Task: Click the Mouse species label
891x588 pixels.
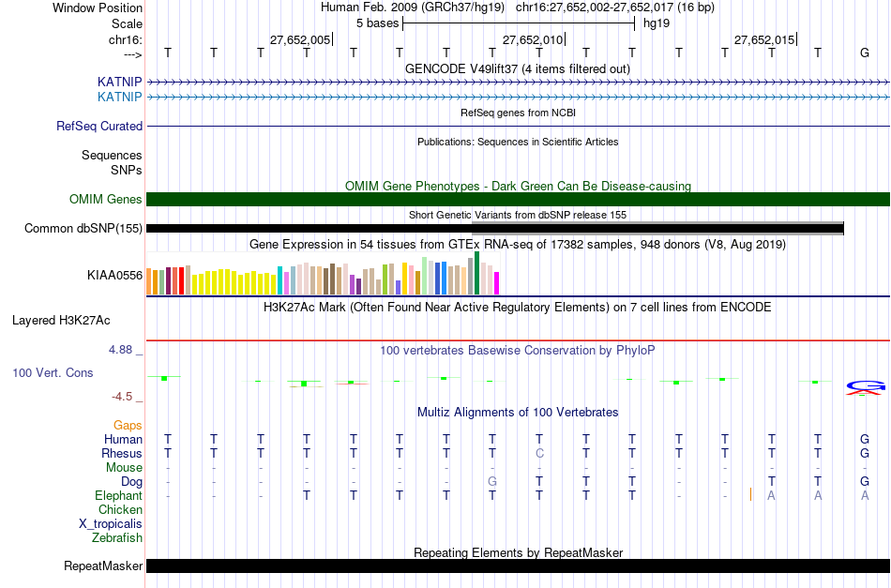Action: tap(124, 468)
